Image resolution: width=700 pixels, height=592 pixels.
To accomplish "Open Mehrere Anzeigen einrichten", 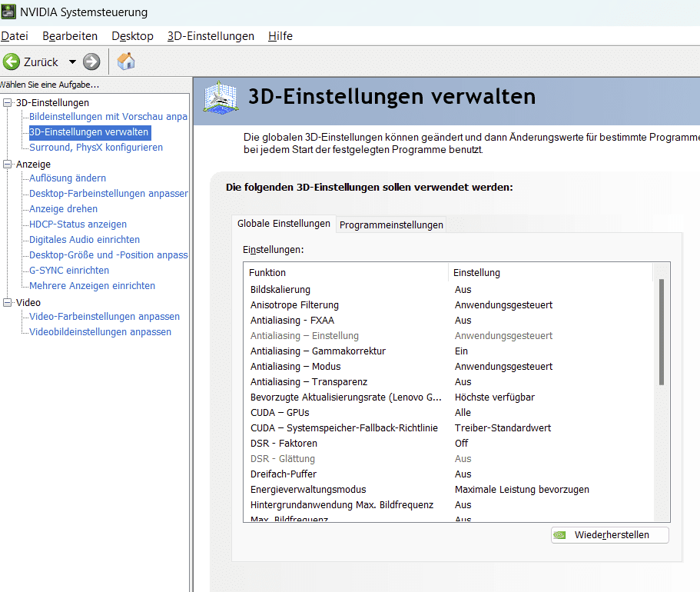I will pos(92,286).
